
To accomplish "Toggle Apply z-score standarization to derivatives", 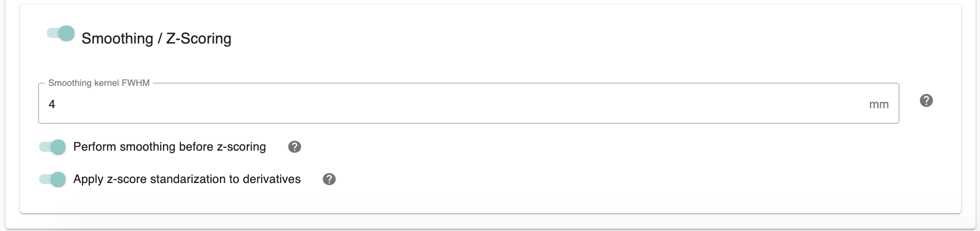I will pos(52,179).
